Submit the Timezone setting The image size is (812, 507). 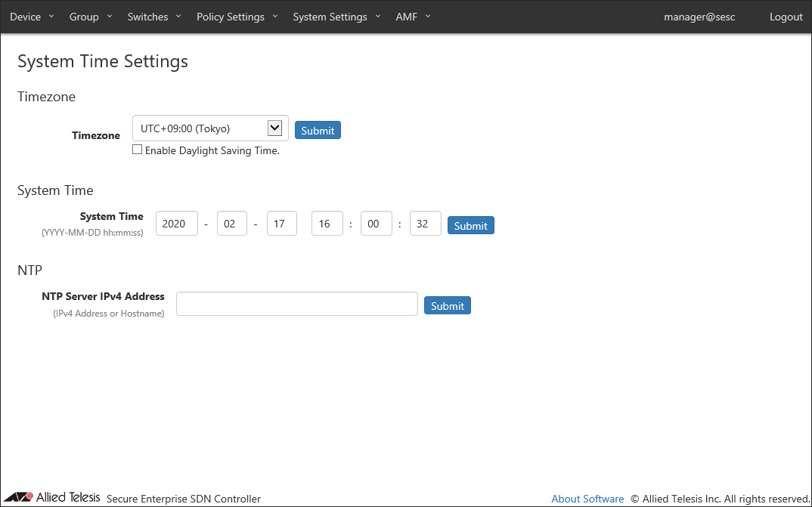click(x=318, y=130)
